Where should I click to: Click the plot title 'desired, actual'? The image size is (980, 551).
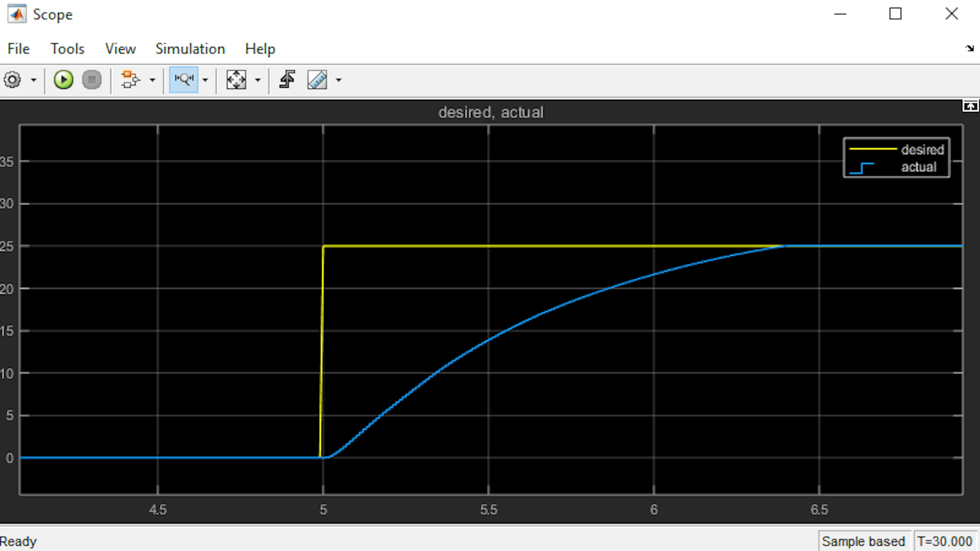pos(491,112)
